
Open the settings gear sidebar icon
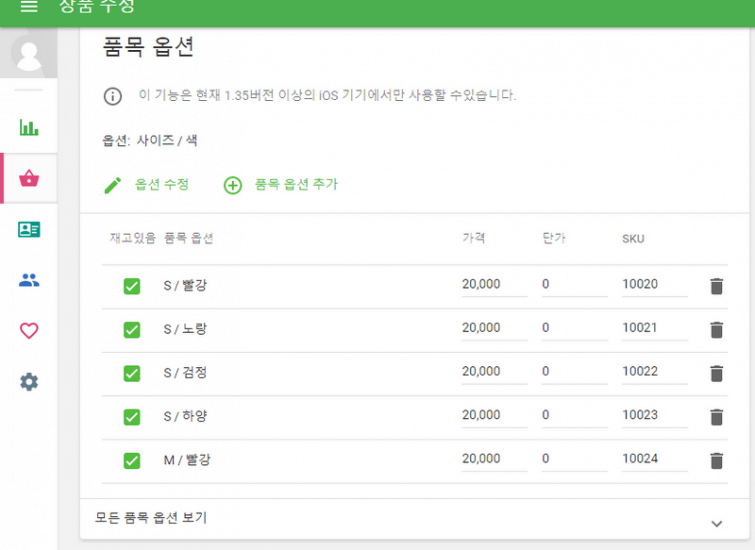click(29, 382)
